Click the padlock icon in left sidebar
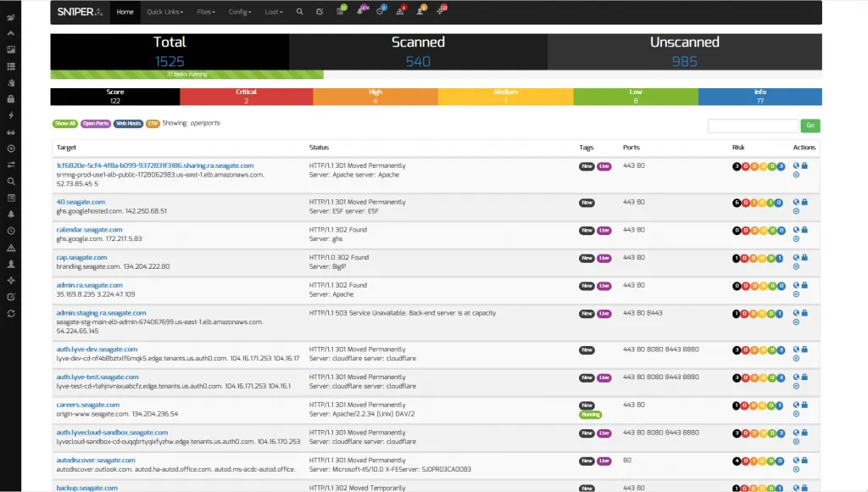Image resolution: width=868 pixels, height=492 pixels. pyautogui.click(x=10, y=99)
